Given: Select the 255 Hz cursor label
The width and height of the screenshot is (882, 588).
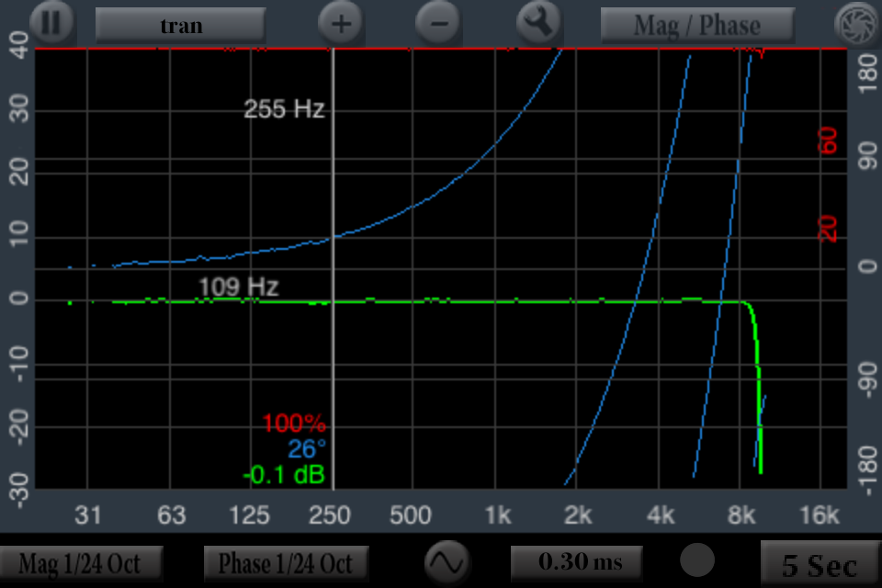Looking at the screenshot, I should [x=284, y=108].
